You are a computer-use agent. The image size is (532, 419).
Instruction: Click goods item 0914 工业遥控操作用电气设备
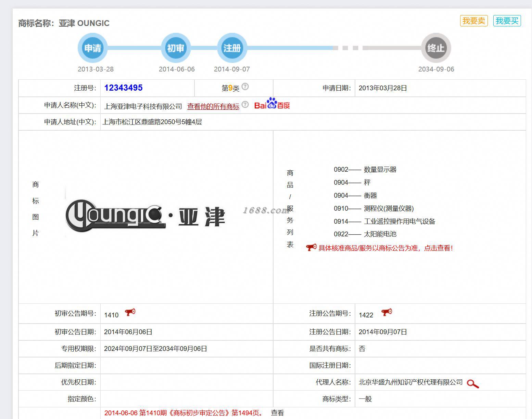(x=384, y=221)
